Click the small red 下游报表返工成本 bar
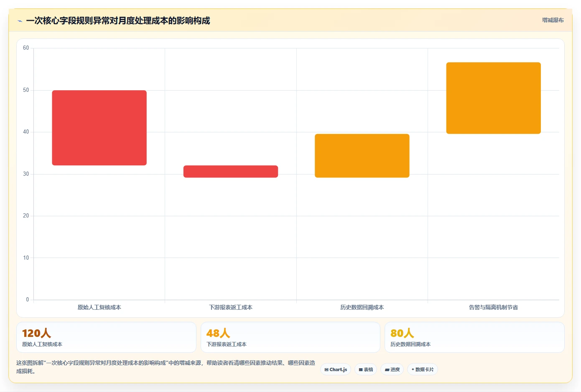This screenshot has width=581, height=392. 231,172
